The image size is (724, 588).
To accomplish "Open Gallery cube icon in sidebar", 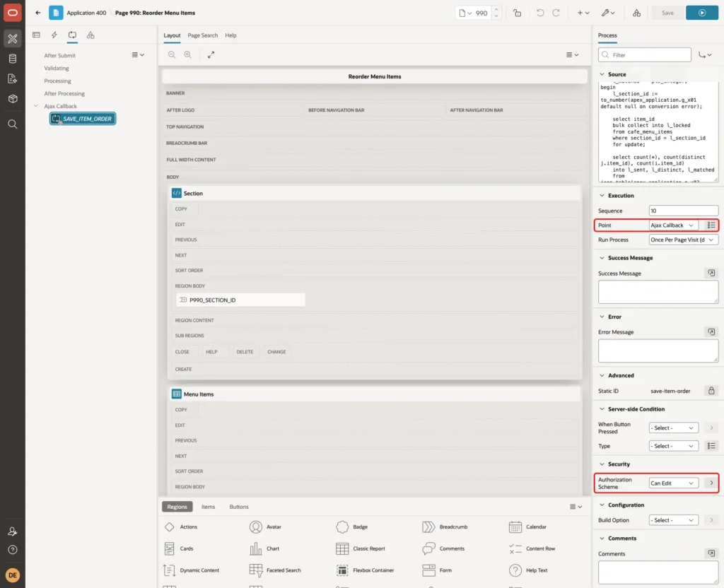I will pos(13,99).
